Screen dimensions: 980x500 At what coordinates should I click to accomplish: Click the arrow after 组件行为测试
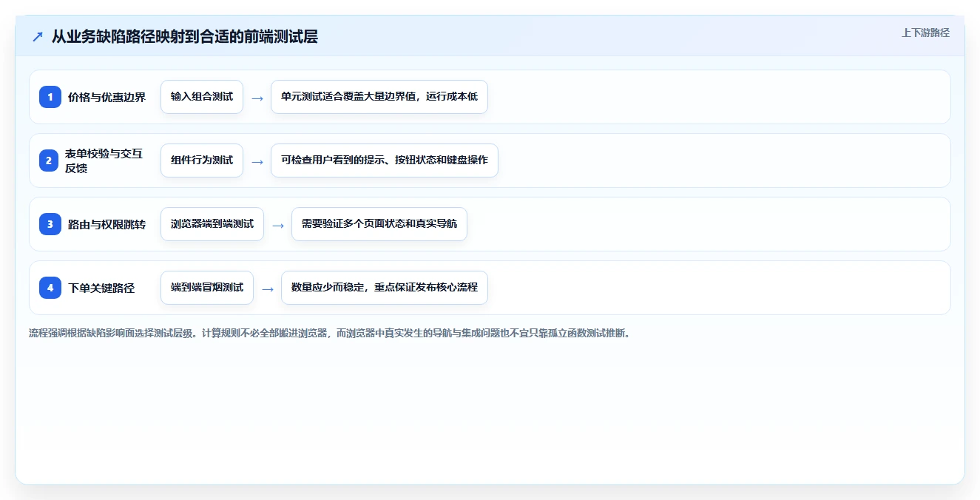tap(257, 161)
